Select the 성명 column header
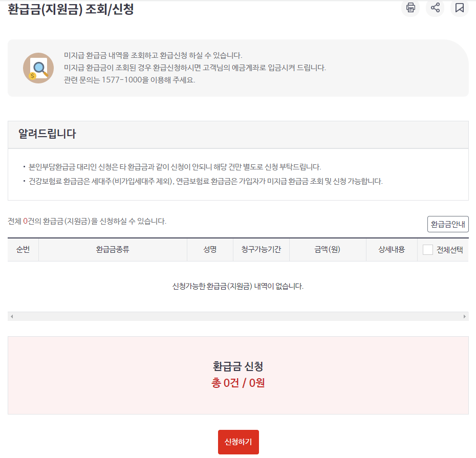 click(x=210, y=249)
